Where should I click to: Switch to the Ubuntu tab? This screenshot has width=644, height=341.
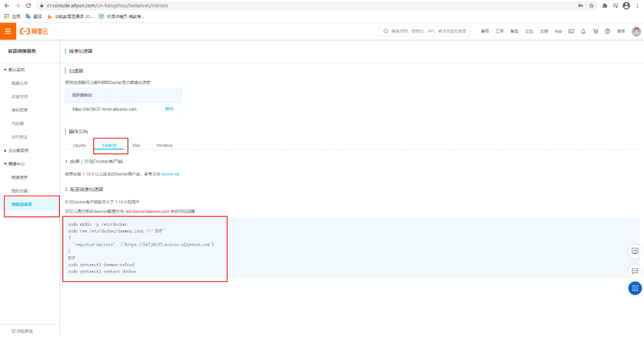coord(80,146)
